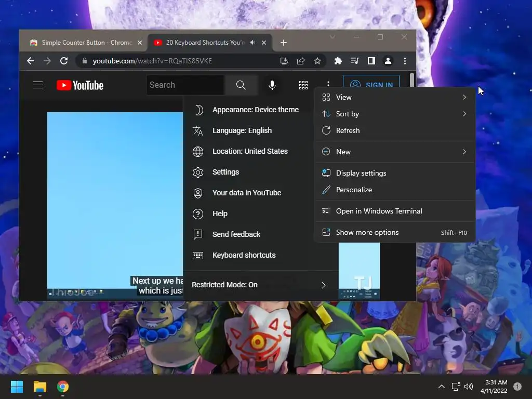Click the YouTube page vertical scrollbar
This screenshot has height=399, width=532.
point(412,80)
